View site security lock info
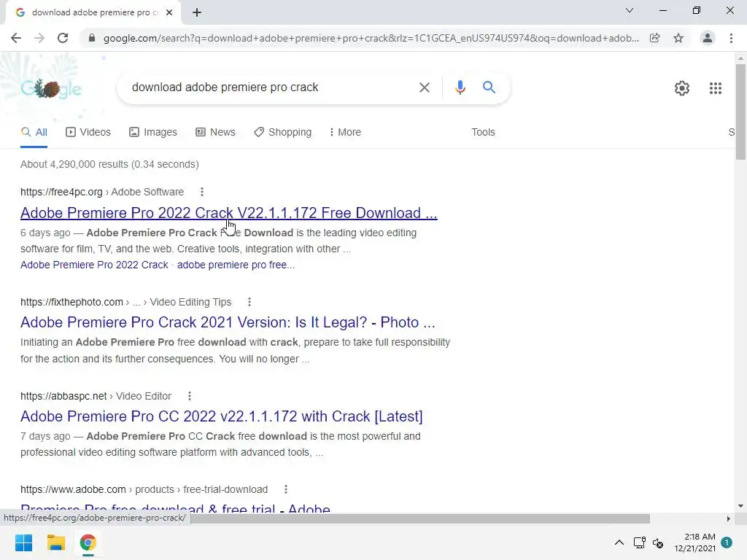Viewport: 747px width, 560px height. coord(91,38)
